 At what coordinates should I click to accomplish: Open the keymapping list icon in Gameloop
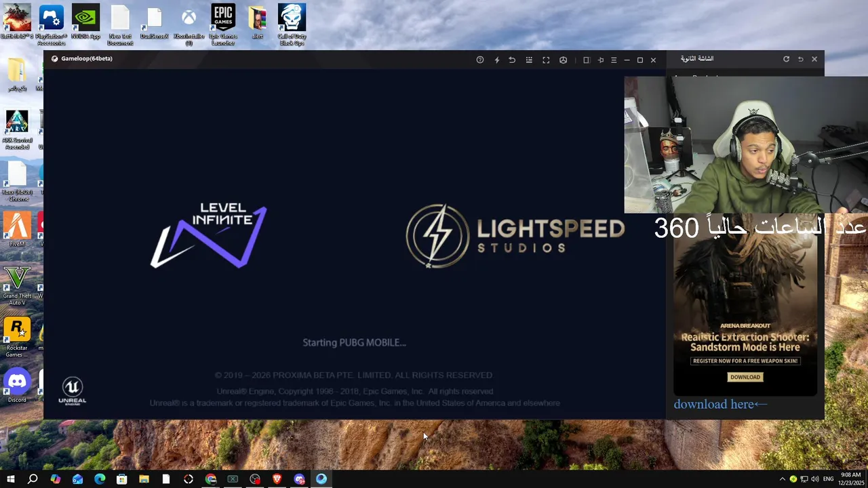[529, 60]
